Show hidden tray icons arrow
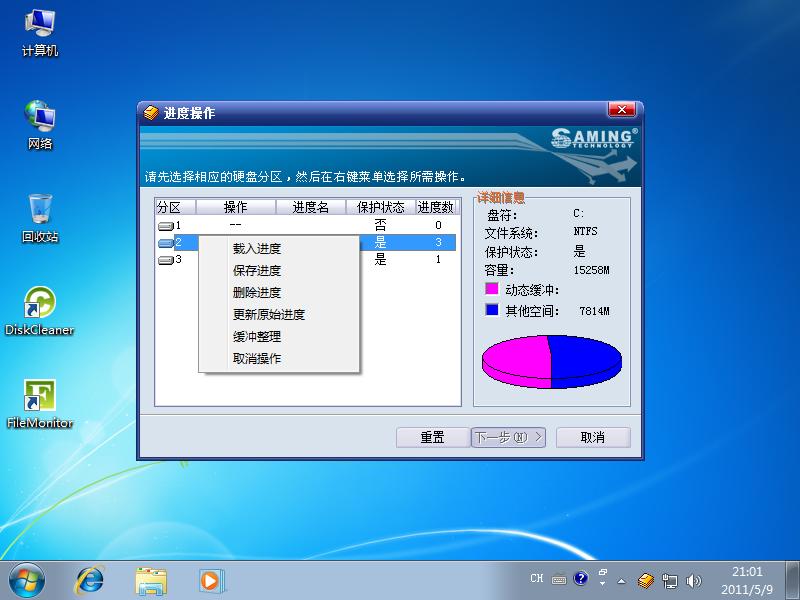 pyautogui.click(x=622, y=579)
